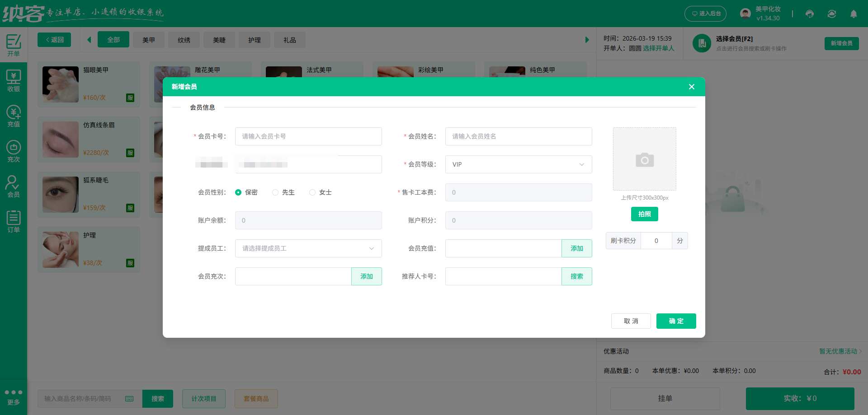Expand more categories with right arrow
Image resolution: width=868 pixels, height=415 pixels.
587,39
